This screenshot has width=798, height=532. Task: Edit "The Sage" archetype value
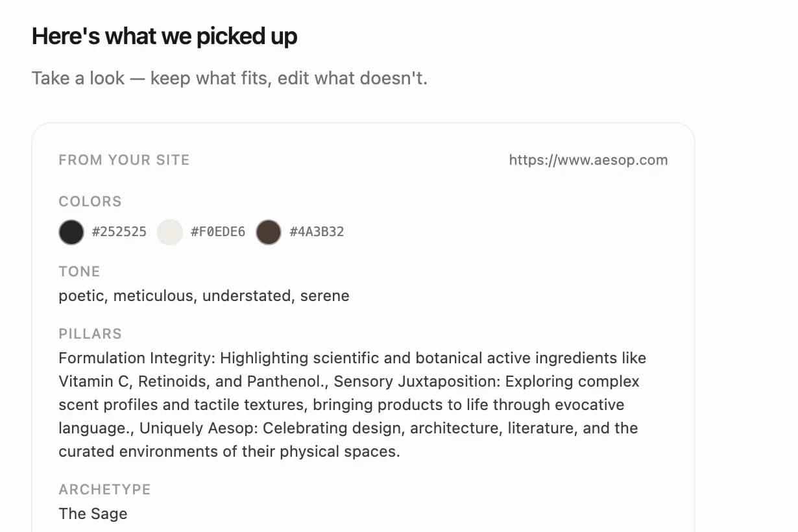[x=93, y=514]
